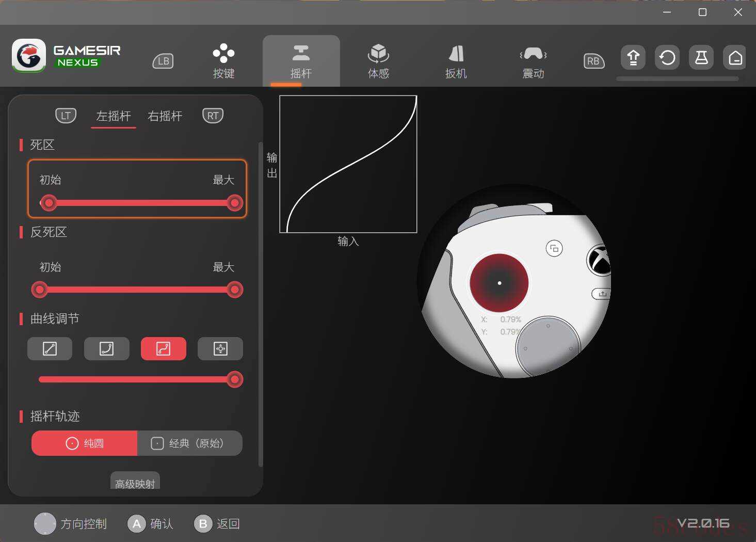Viewport: 756px width, 542px height.
Task: Open the 震动 vibration tab
Action: [x=533, y=61]
